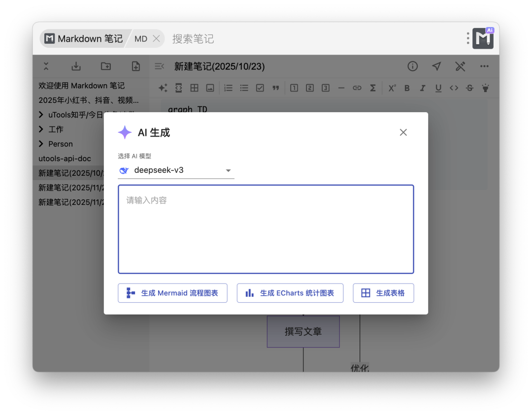Insert a math formula sigma
Viewport: 532px width, 415px height.
click(372, 88)
